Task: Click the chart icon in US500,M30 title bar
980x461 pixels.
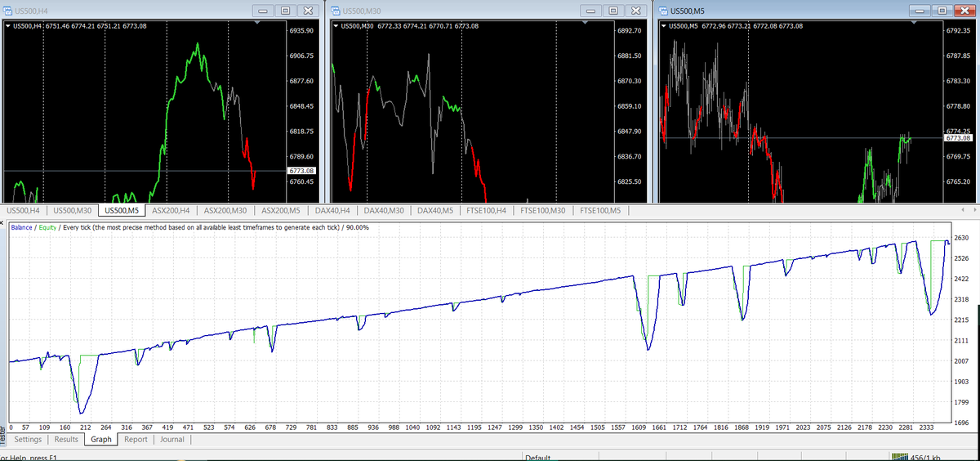Action: click(x=336, y=11)
